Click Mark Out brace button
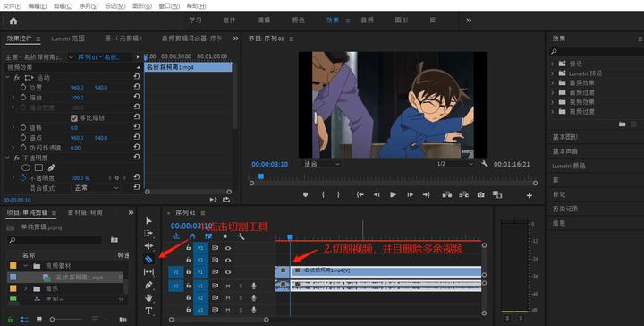Viewport: 644px width, 326px height. click(338, 195)
